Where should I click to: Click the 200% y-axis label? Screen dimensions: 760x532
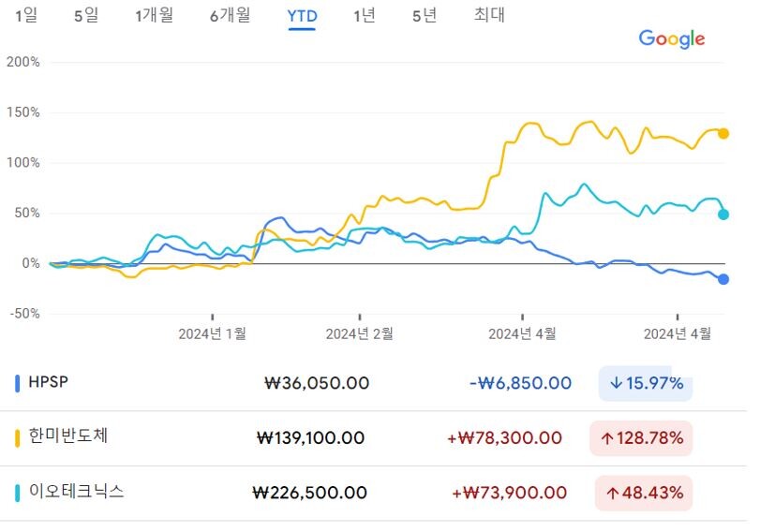pos(22,62)
